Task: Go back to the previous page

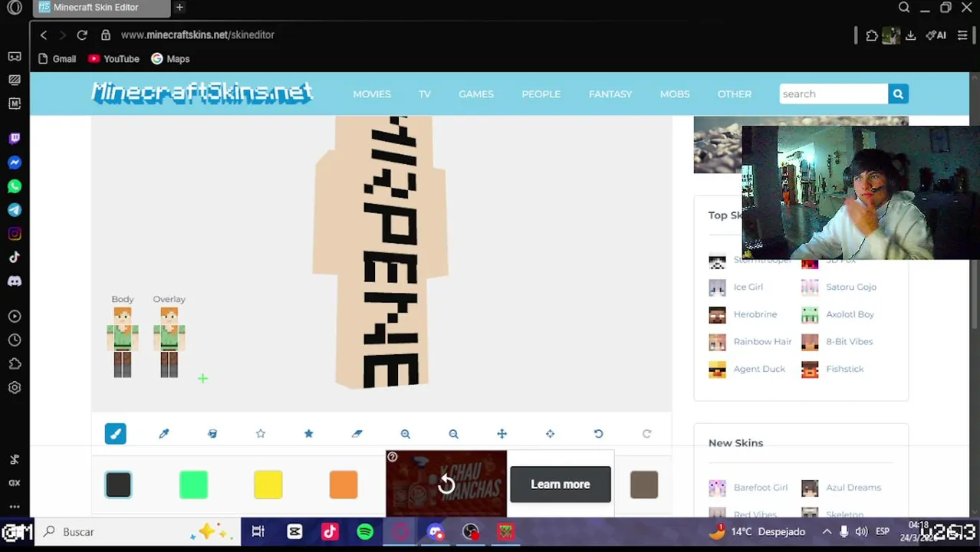Action: pyautogui.click(x=44, y=34)
